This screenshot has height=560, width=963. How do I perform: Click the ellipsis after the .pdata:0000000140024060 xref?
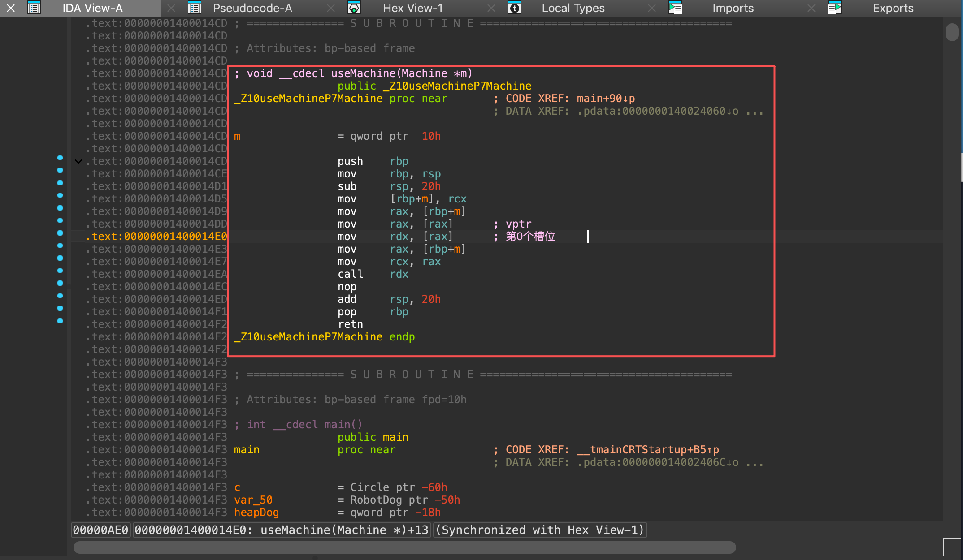(755, 112)
